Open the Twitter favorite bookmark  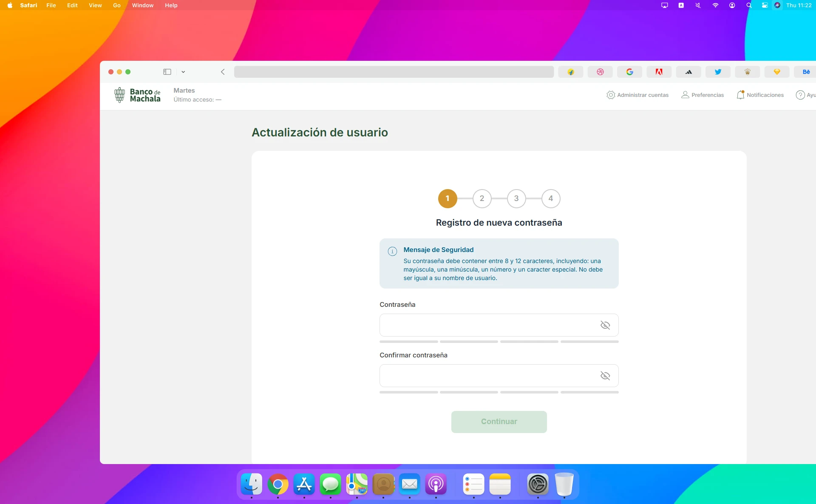click(718, 72)
